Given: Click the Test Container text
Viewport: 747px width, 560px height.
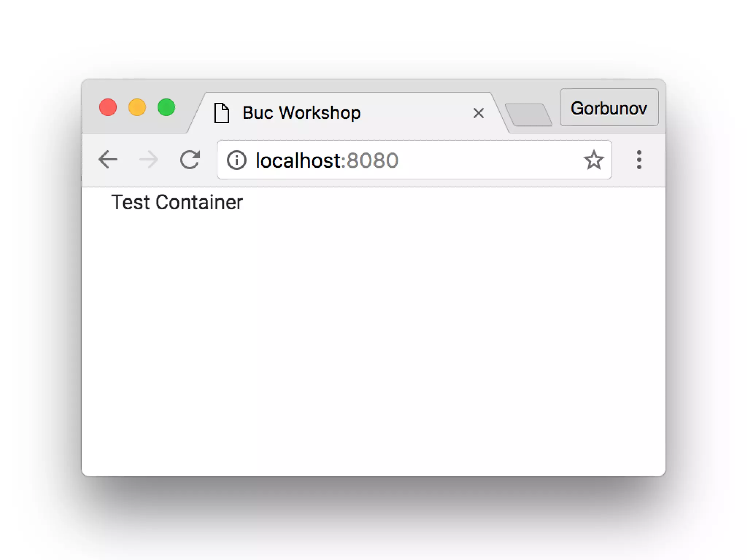Looking at the screenshot, I should 177,202.
